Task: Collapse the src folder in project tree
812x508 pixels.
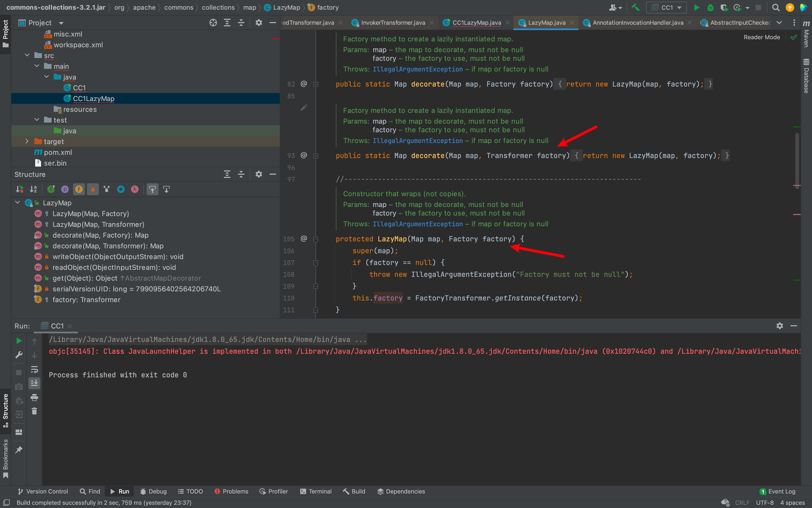Action: pos(27,55)
